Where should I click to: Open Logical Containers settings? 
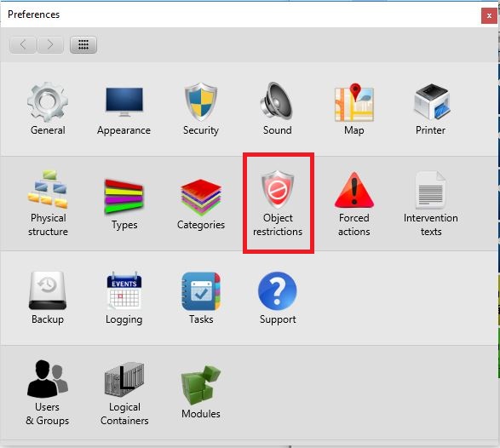(124, 379)
